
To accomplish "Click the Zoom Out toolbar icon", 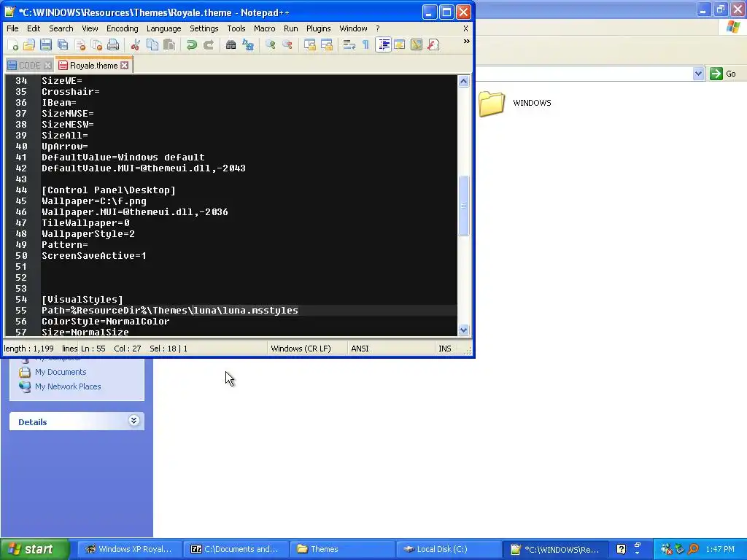I will (287, 44).
